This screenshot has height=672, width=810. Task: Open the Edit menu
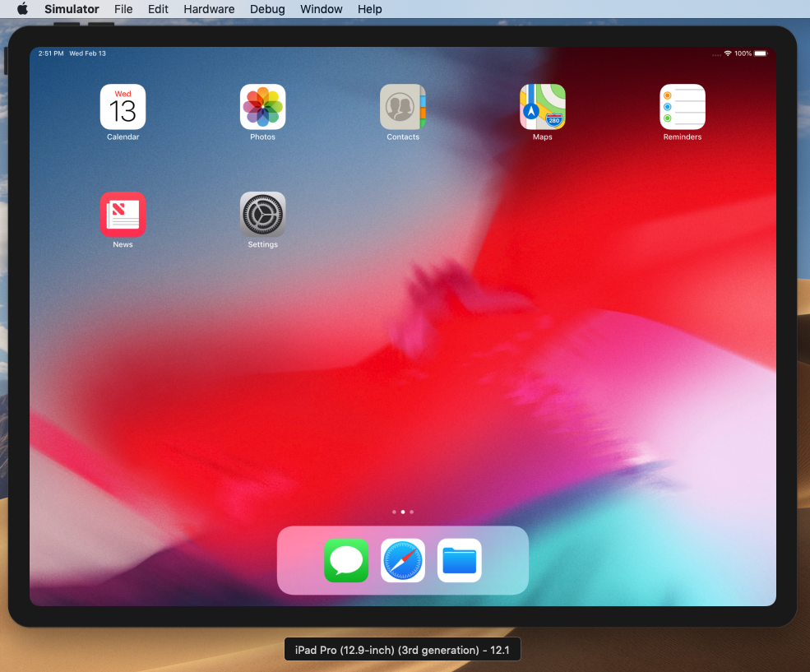click(x=158, y=9)
